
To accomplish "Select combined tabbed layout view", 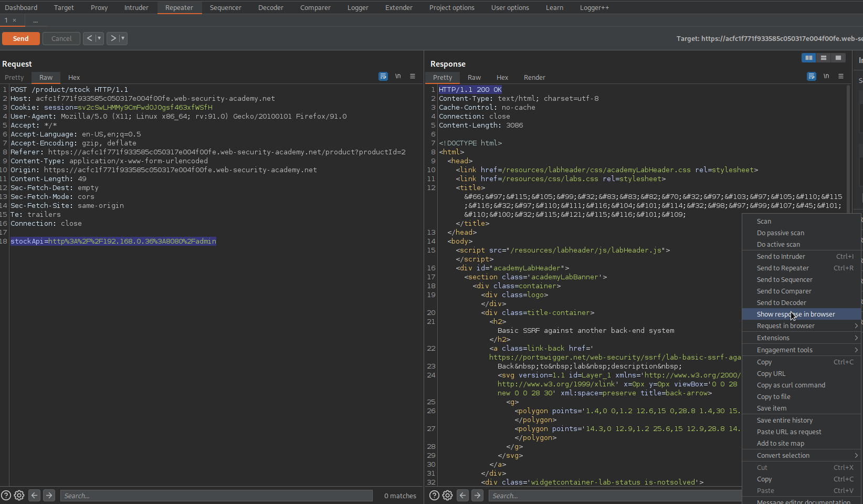I will pos(838,58).
